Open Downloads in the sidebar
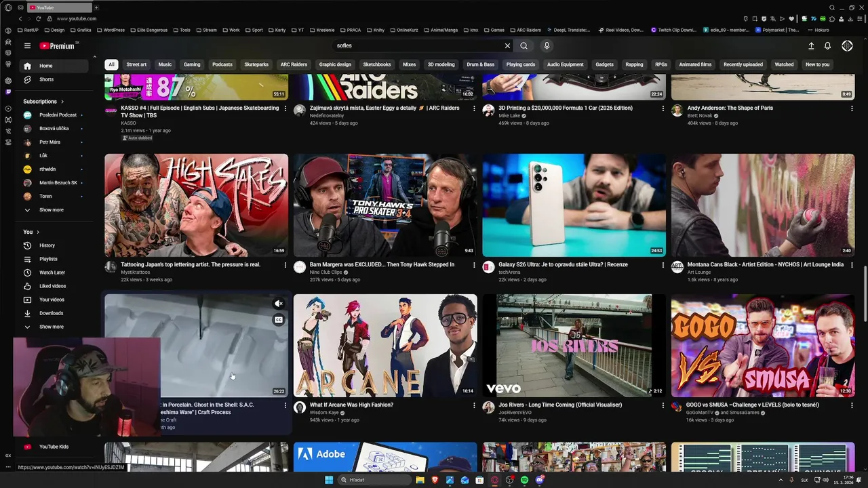 pyautogui.click(x=54, y=313)
